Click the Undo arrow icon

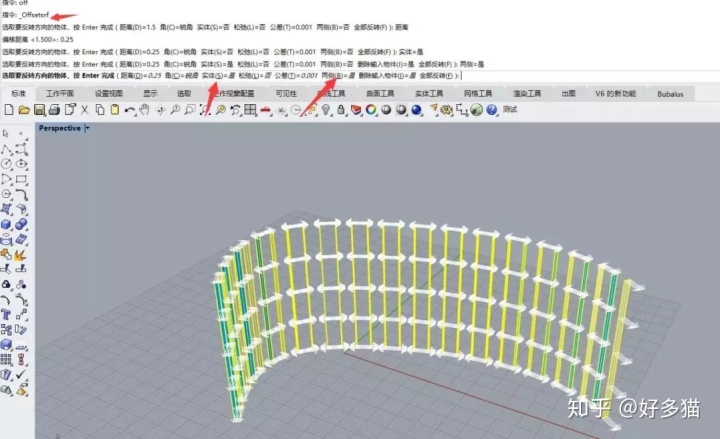click(x=130, y=110)
